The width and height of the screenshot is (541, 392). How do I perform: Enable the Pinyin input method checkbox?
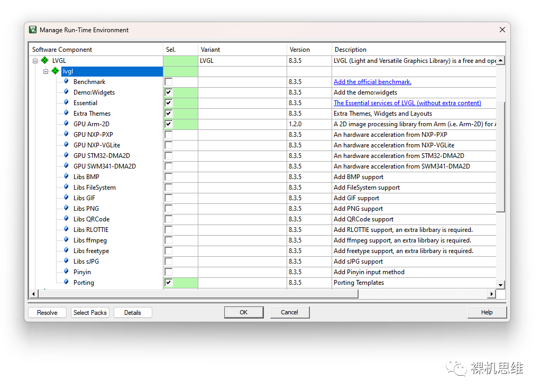point(168,272)
